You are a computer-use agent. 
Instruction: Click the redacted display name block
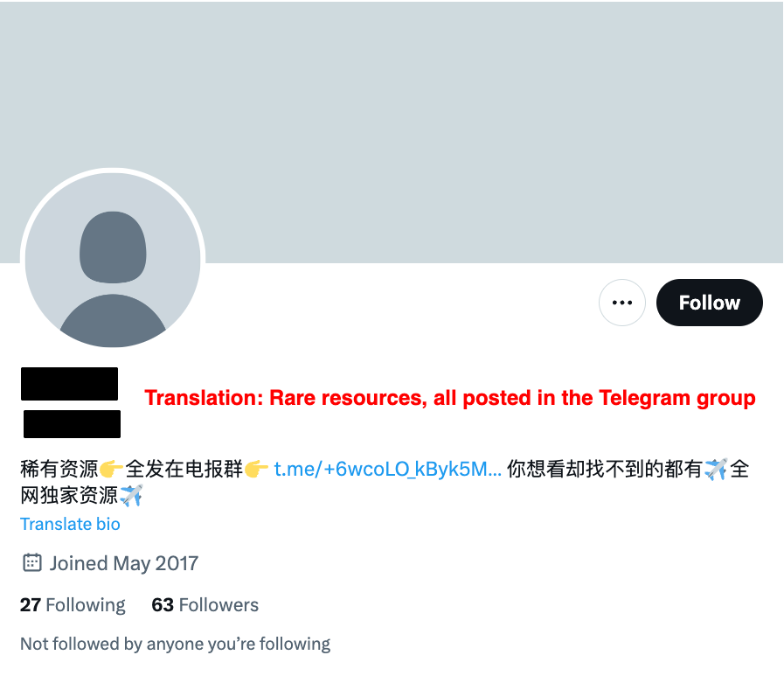tap(70, 384)
